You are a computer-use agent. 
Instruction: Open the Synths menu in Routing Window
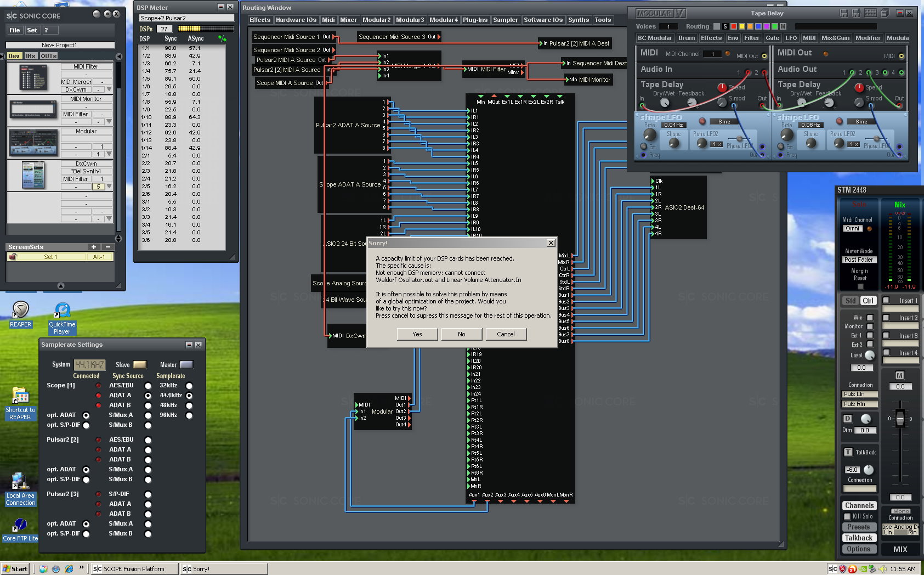(x=579, y=20)
